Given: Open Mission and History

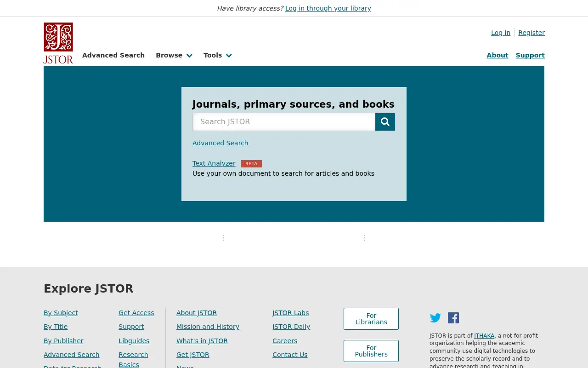Looking at the screenshot, I should 208,327.
